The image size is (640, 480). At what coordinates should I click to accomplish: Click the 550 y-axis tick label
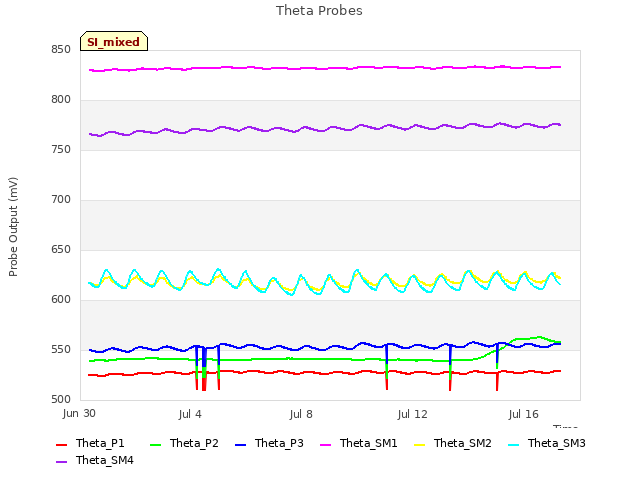click(61, 350)
